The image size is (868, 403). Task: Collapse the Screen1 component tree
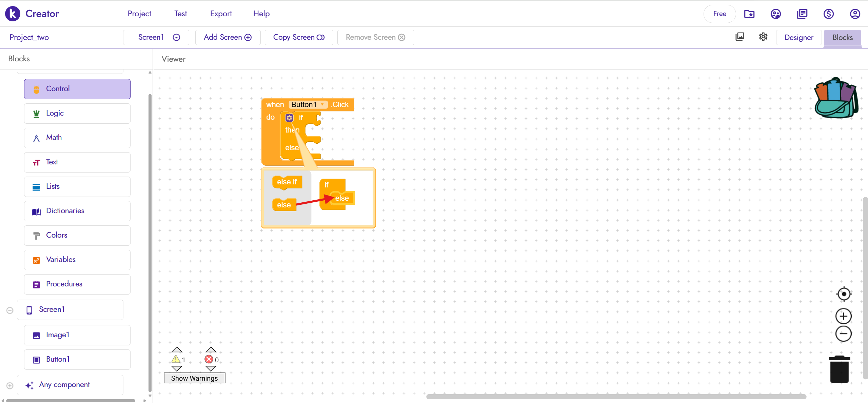(x=10, y=310)
